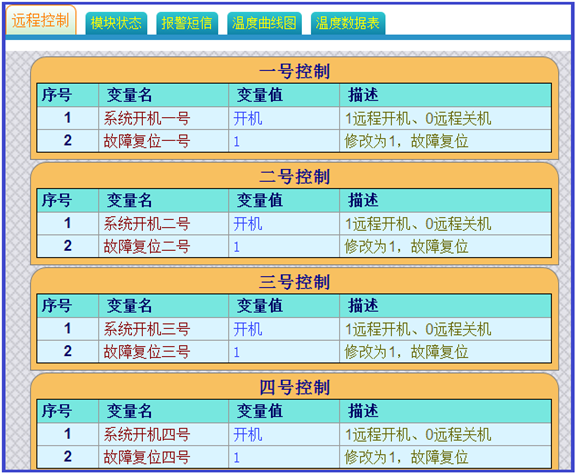This screenshot has width=580, height=476.
Task: Switch to the 温度曲线图 tab
Action: coord(264,23)
